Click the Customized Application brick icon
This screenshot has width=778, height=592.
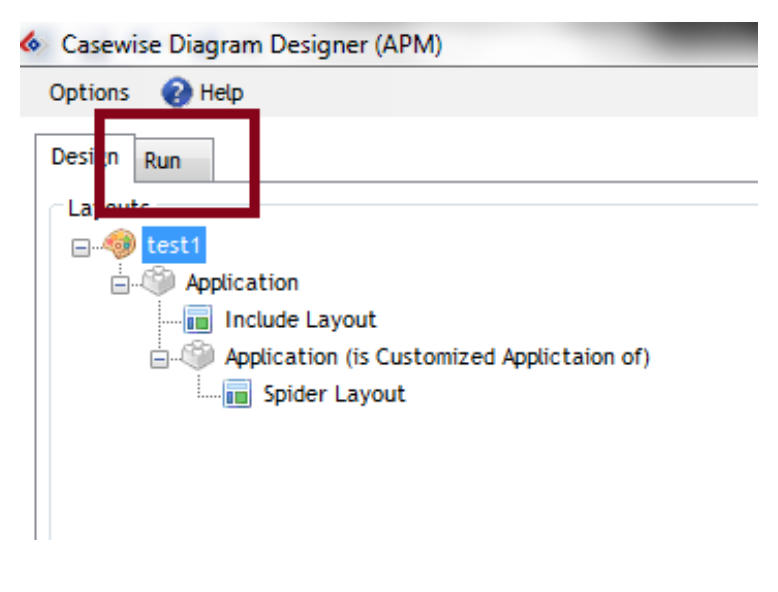[x=198, y=357]
